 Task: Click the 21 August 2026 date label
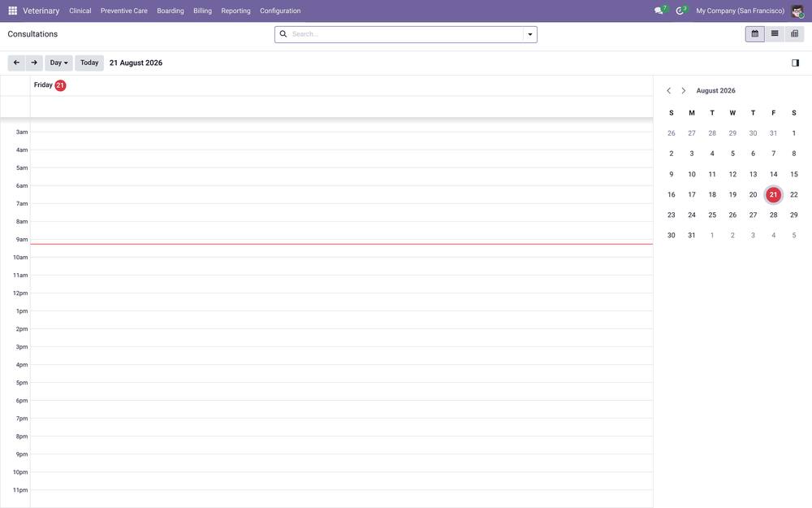(136, 63)
